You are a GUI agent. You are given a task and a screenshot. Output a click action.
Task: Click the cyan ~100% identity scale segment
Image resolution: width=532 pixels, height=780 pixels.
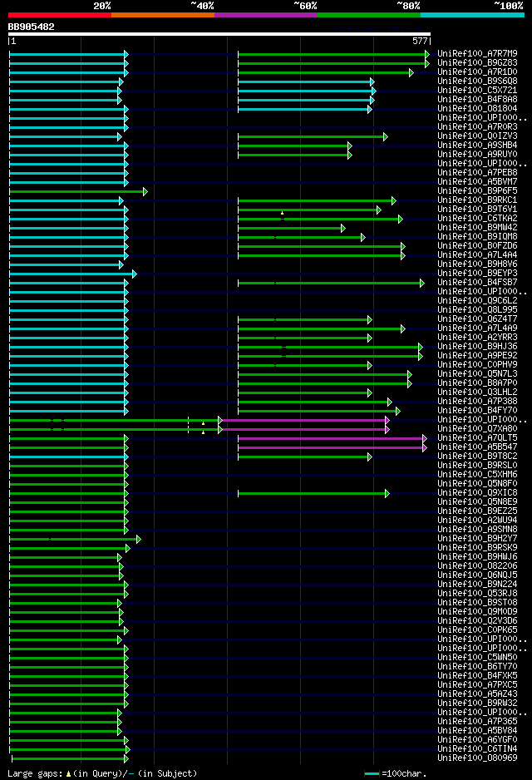coord(472,15)
